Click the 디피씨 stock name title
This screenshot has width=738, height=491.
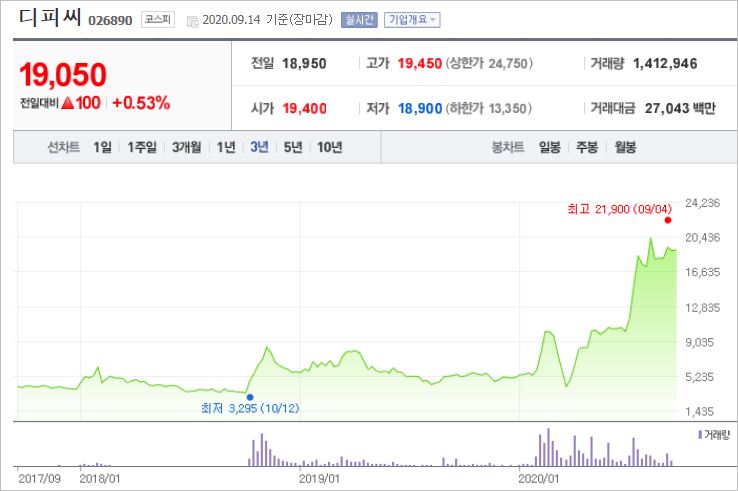pos(50,17)
